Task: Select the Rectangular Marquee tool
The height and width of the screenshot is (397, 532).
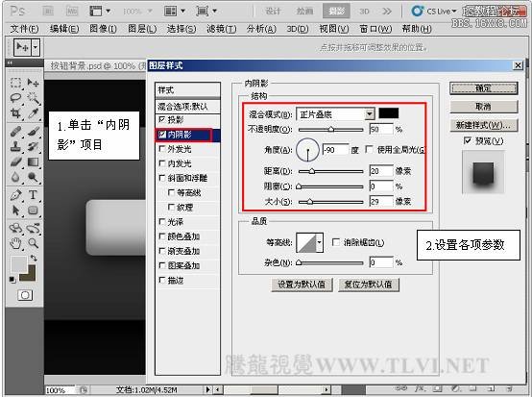Action: 15,83
